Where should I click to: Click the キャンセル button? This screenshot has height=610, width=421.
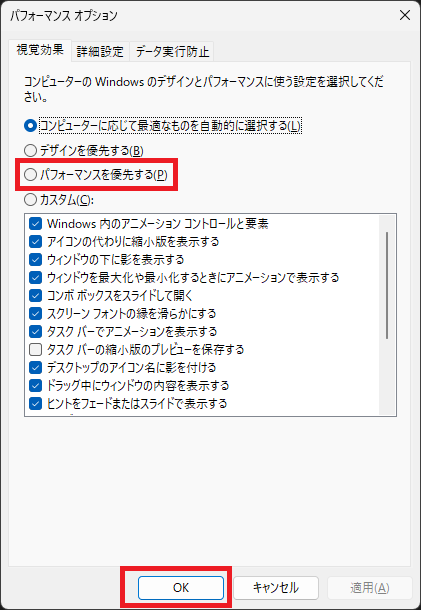(x=276, y=587)
